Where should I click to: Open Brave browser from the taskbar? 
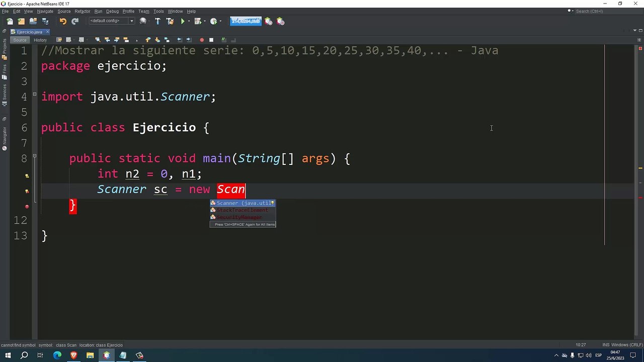pyautogui.click(x=73, y=355)
